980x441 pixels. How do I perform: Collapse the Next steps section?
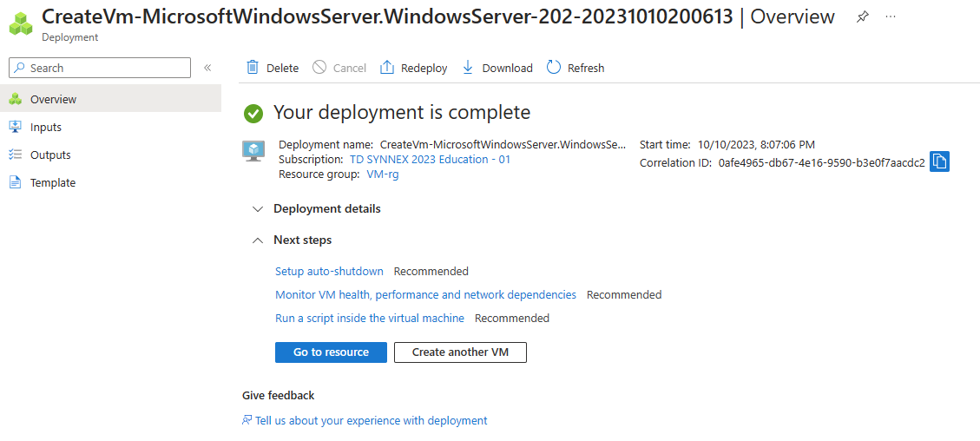[258, 240]
